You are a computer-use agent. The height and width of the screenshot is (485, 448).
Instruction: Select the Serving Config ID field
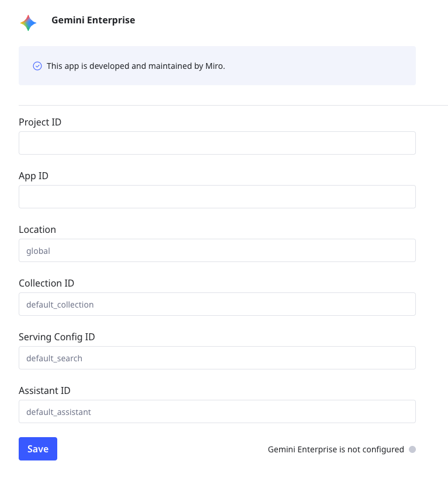point(217,358)
